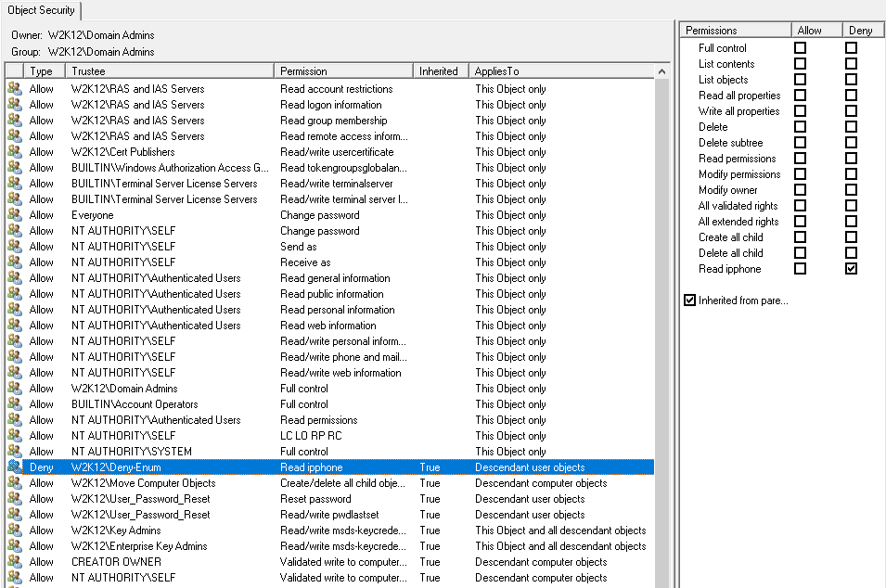Click the icon of Windows Authorization Access row
Viewport: 886px width, 588px height.
[15, 168]
